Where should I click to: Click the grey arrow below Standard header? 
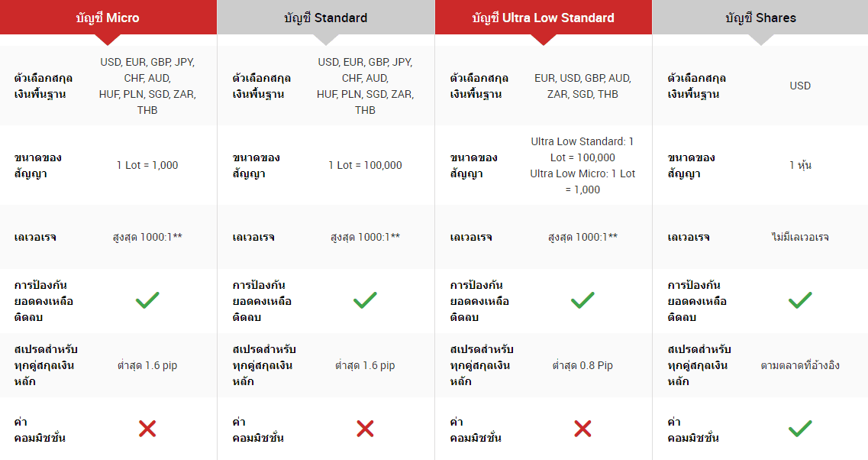325,39
